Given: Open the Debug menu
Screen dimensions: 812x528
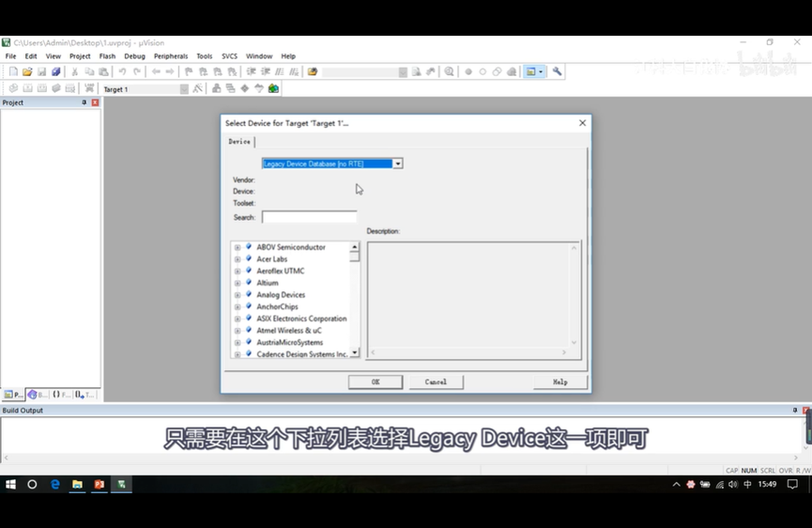Looking at the screenshot, I should tap(134, 56).
